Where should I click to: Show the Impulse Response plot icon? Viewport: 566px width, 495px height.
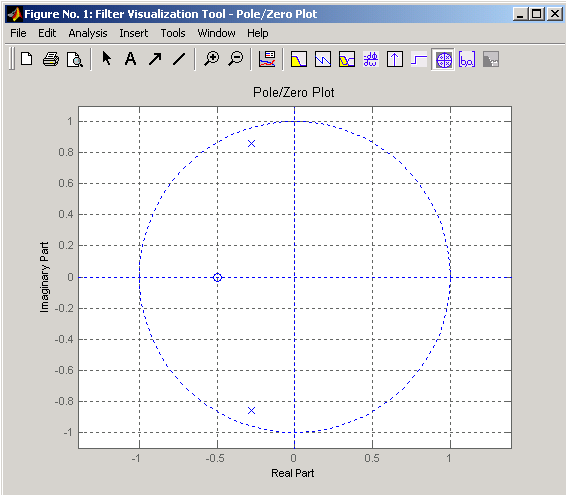point(395,59)
